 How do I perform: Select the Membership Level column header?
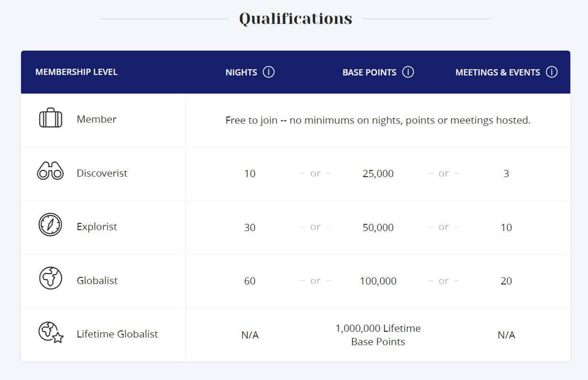pyautogui.click(x=76, y=72)
